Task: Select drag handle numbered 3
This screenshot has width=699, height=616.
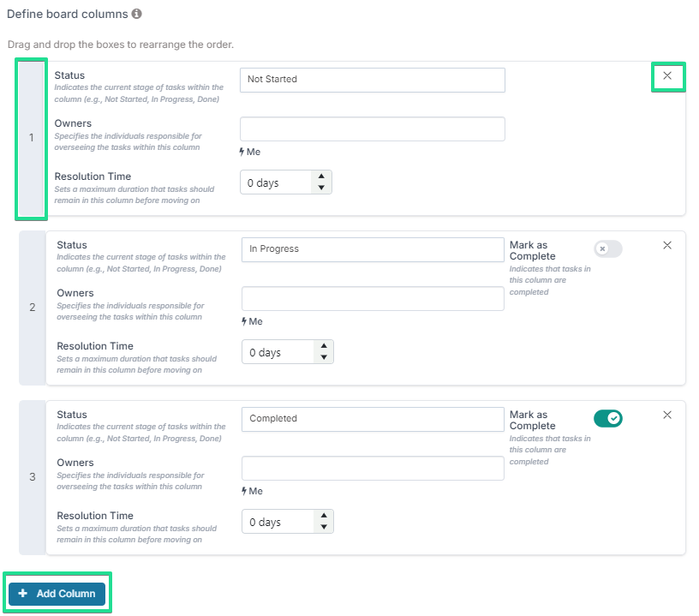Action: [x=33, y=477]
